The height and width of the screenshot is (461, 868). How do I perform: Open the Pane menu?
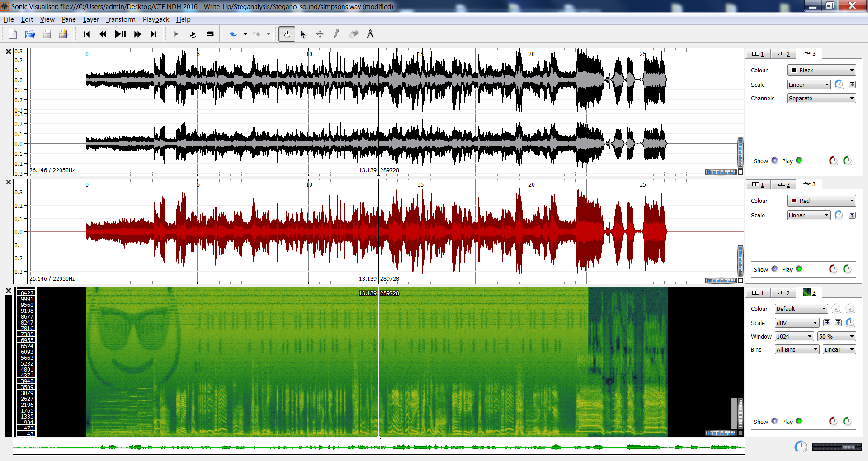69,19
